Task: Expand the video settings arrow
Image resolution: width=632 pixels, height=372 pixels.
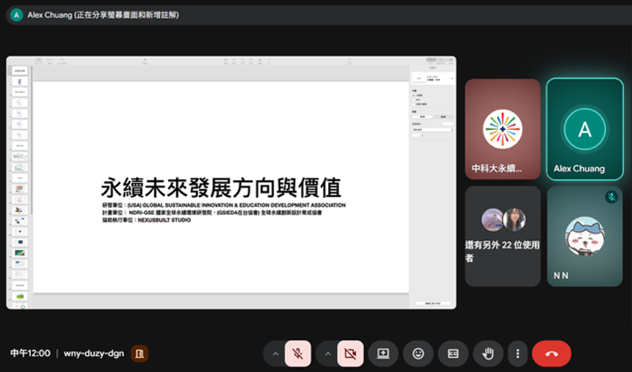Action: 328,354
